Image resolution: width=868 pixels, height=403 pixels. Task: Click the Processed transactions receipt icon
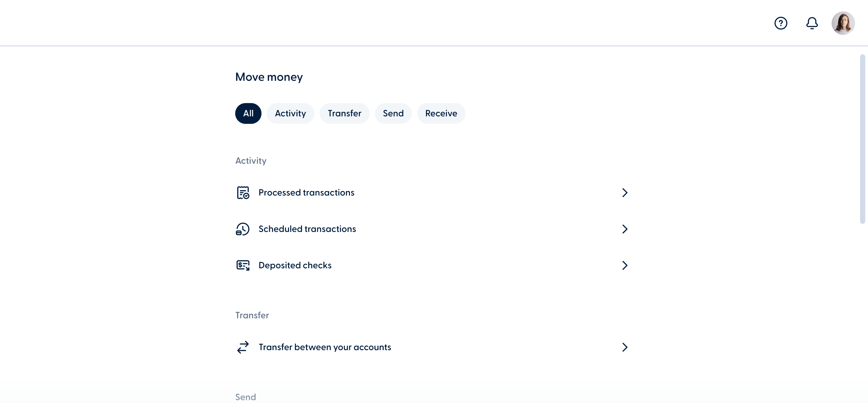pos(243,192)
